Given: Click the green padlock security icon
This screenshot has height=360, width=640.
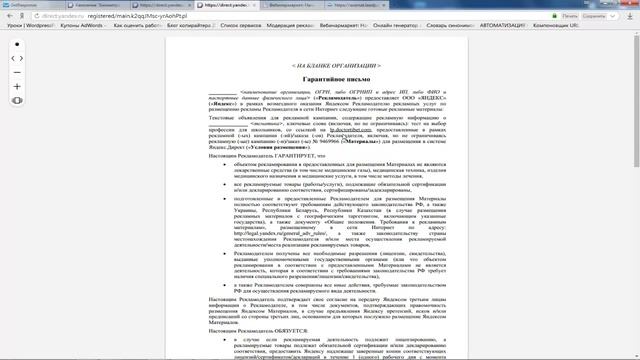Looking at the screenshot, I should [x=554, y=16].
